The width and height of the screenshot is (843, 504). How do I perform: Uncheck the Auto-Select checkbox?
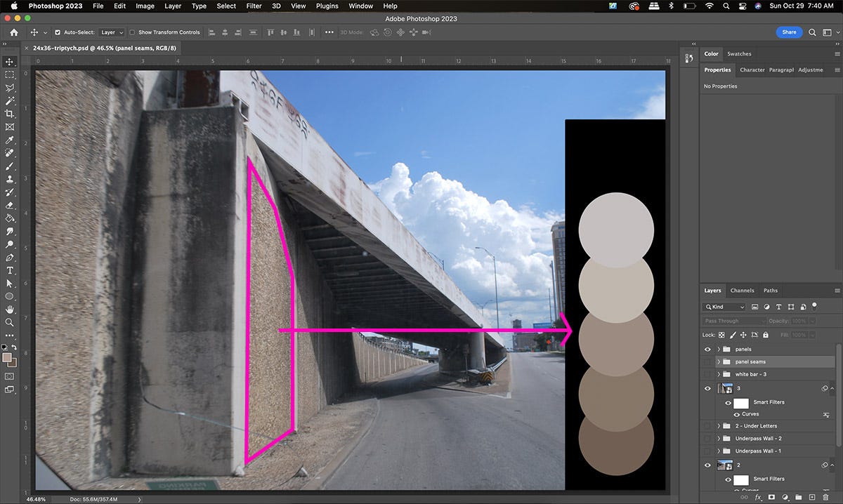[58, 32]
